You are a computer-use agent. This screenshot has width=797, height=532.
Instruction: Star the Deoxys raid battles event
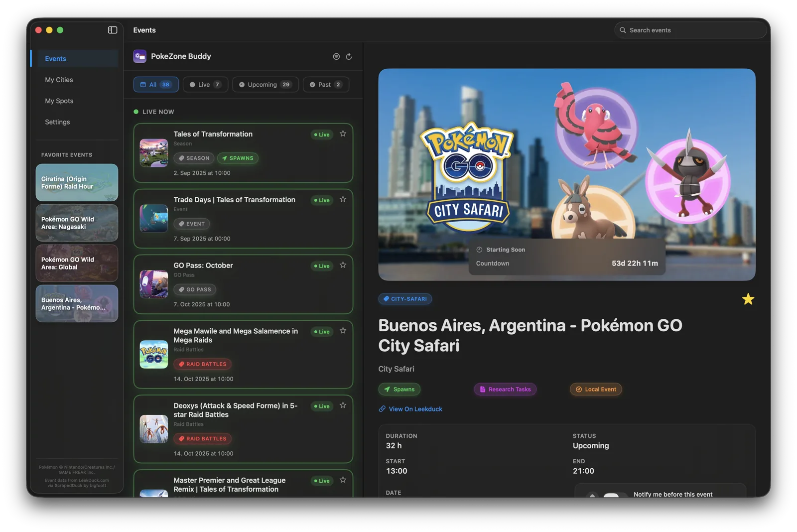(x=343, y=405)
